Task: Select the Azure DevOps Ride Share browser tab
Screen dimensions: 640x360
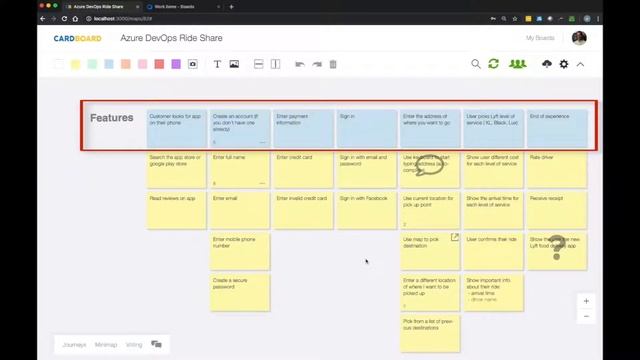Action: click(102, 7)
